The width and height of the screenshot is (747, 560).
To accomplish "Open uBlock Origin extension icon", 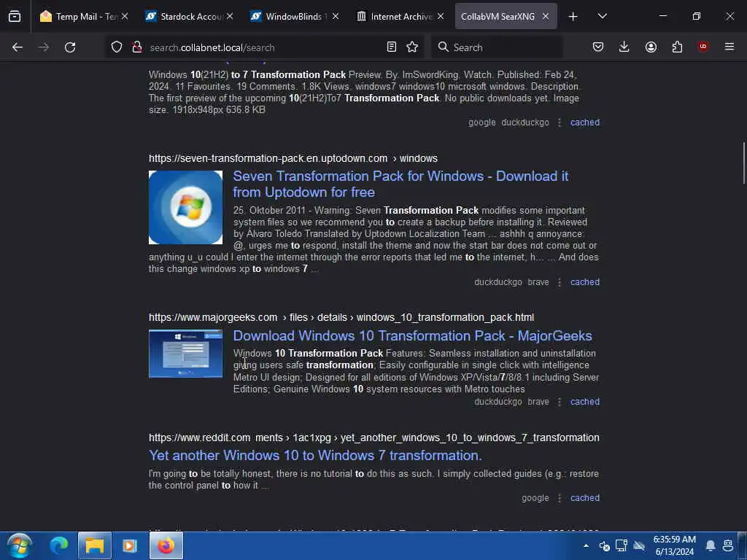I will point(703,47).
